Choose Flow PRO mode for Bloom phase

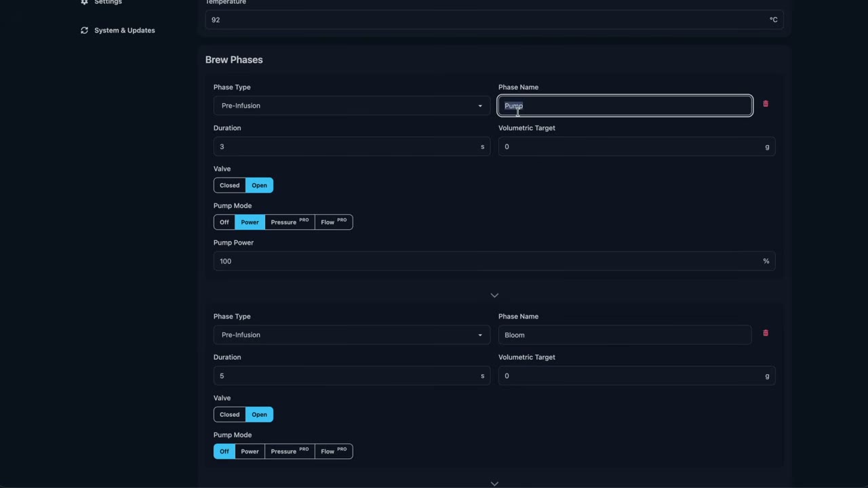tap(334, 451)
